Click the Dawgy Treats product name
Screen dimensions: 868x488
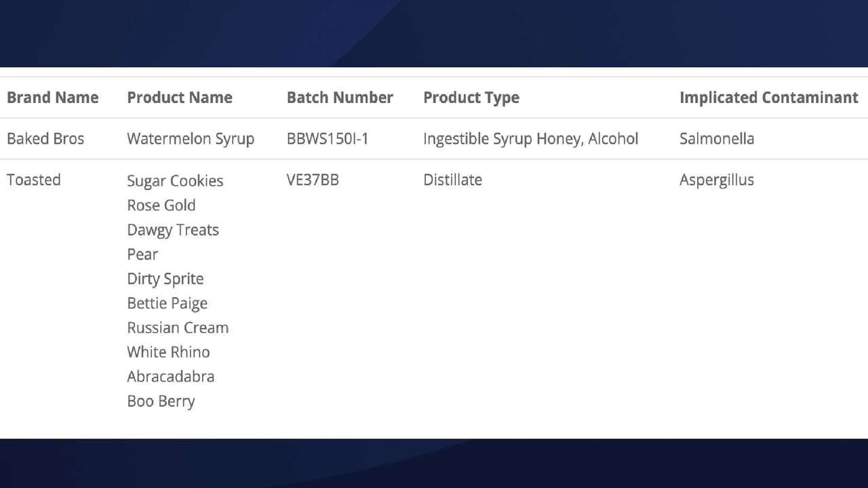(x=173, y=230)
